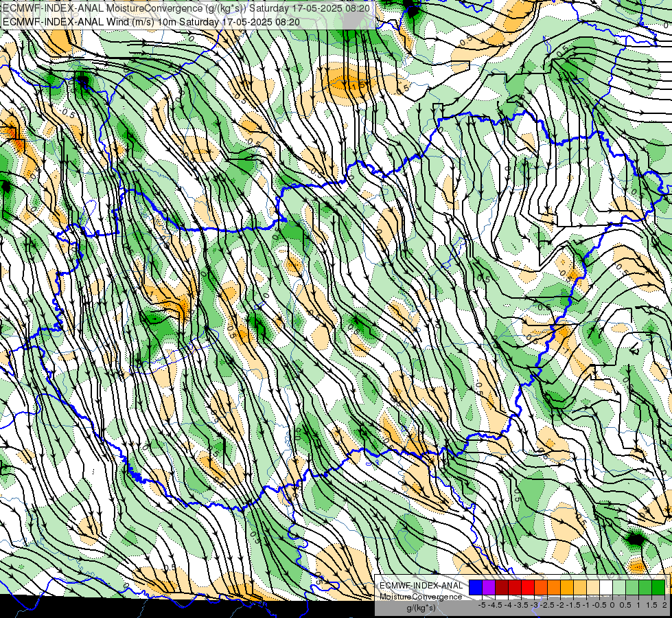Click the -5 legend tick value

pyautogui.click(x=482, y=605)
